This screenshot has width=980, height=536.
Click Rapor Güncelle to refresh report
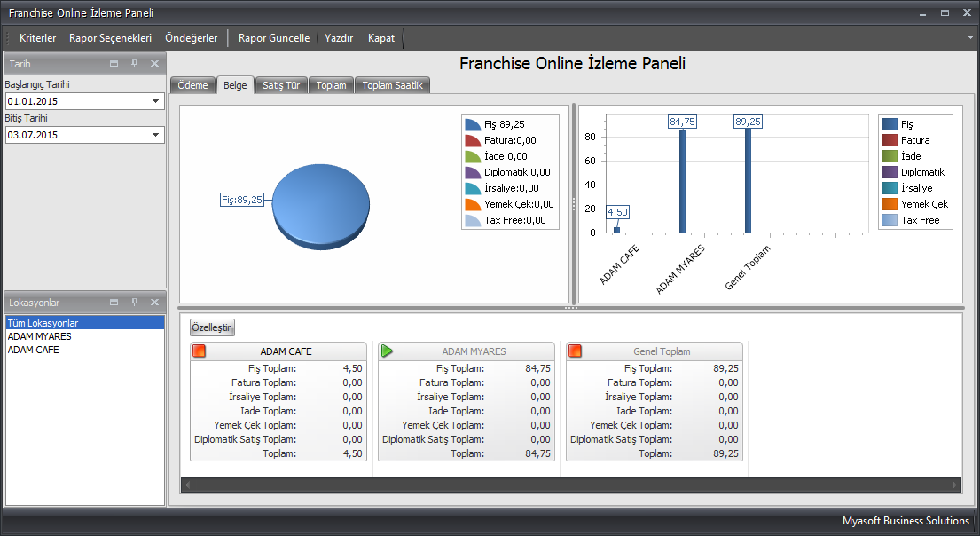click(x=274, y=38)
